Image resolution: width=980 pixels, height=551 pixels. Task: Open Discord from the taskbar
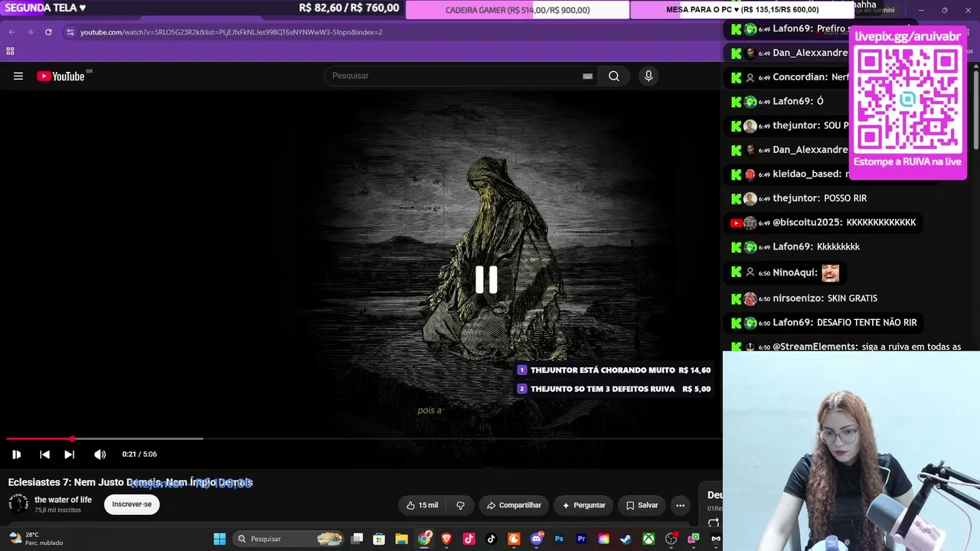537,539
